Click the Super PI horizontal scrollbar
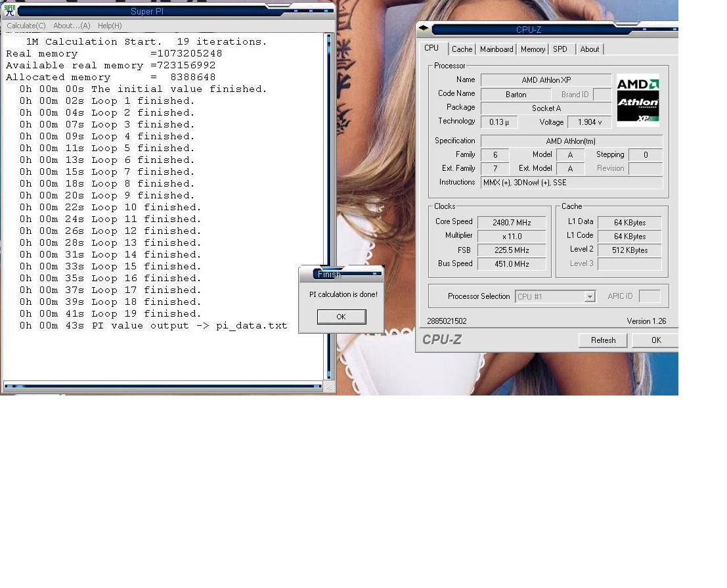The height and width of the screenshot is (588, 727). tap(162, 386)
